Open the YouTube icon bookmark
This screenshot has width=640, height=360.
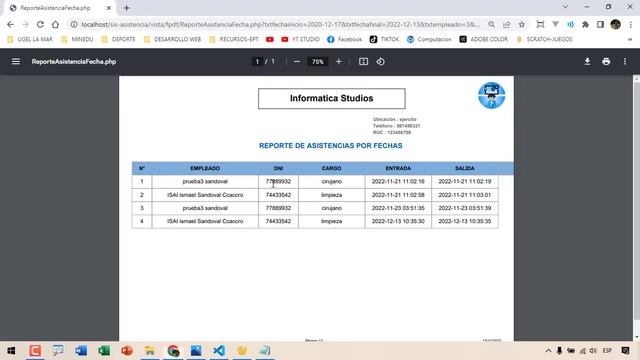[x=269, y=39]
